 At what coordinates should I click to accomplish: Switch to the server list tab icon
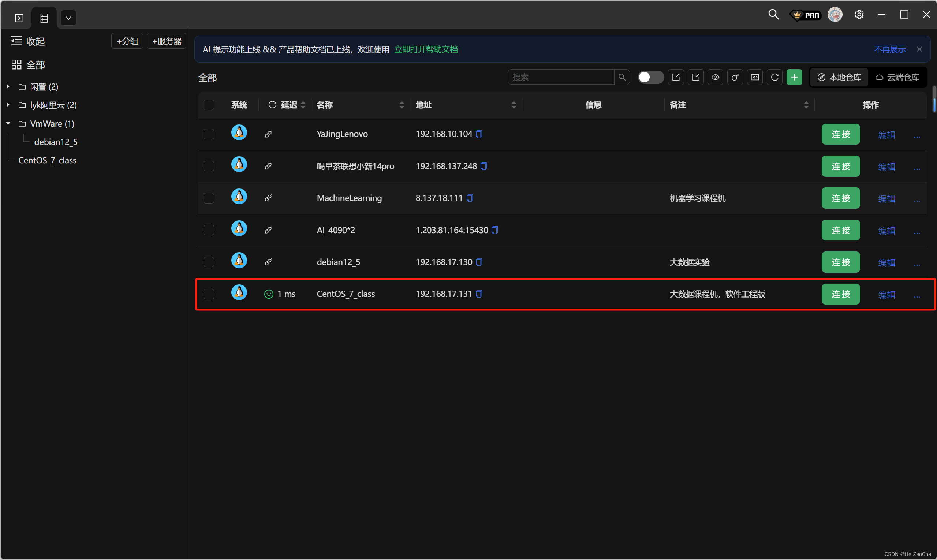click(44, 18)
